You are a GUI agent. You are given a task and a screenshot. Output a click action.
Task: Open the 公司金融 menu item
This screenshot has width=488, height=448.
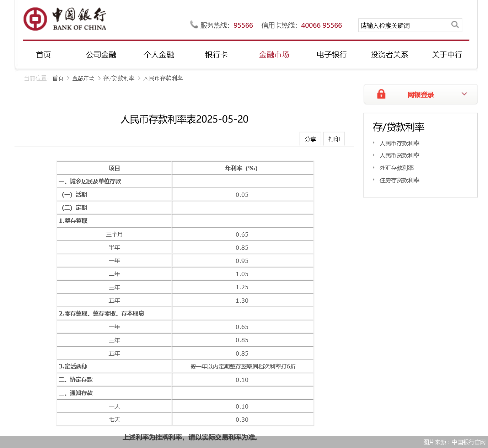pos(101,55)
